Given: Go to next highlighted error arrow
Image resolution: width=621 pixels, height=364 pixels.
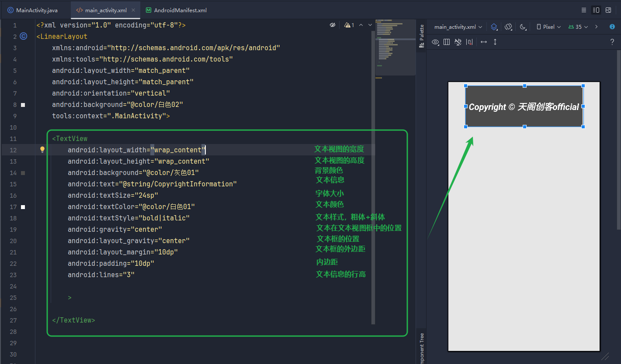Looking at the screenshot, I should 370,25.
